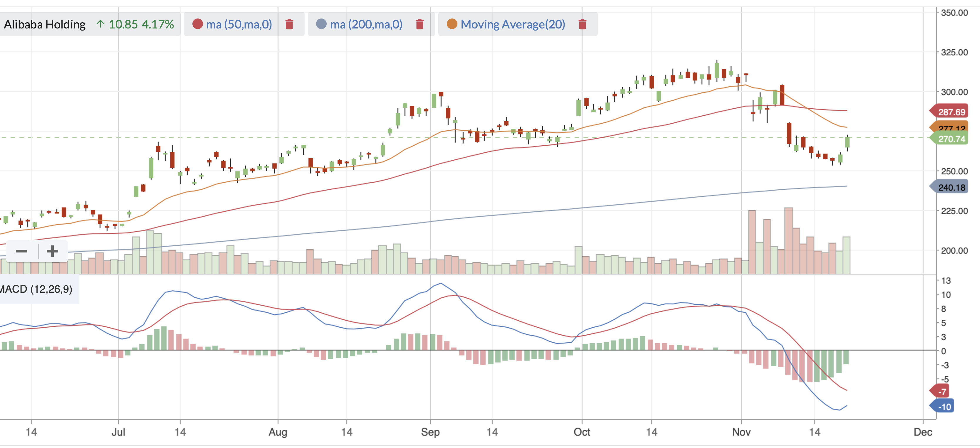Click the red ma (50,ma,0) color dot
The height and width of the screenshot is (448, 980).
[197, 24]
